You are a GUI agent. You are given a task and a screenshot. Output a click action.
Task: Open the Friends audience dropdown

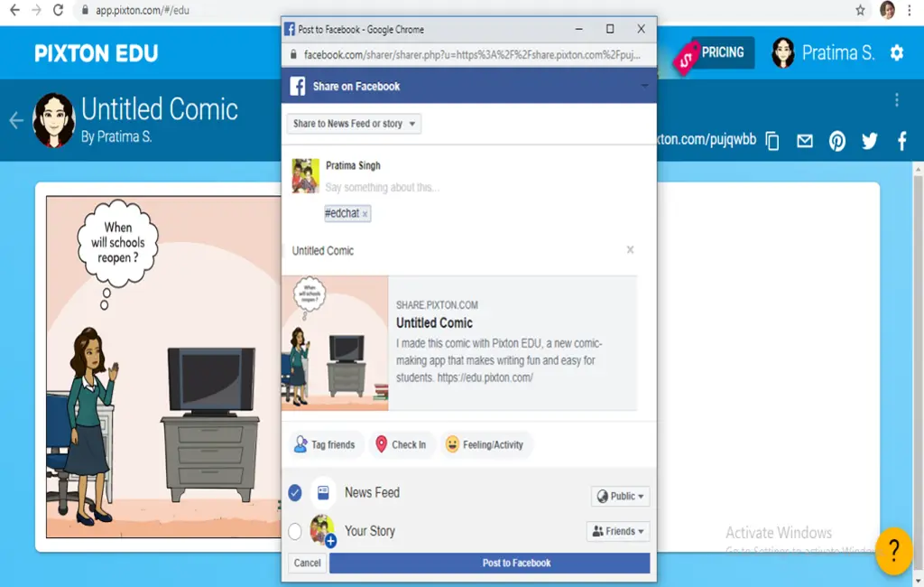(618, 532)
